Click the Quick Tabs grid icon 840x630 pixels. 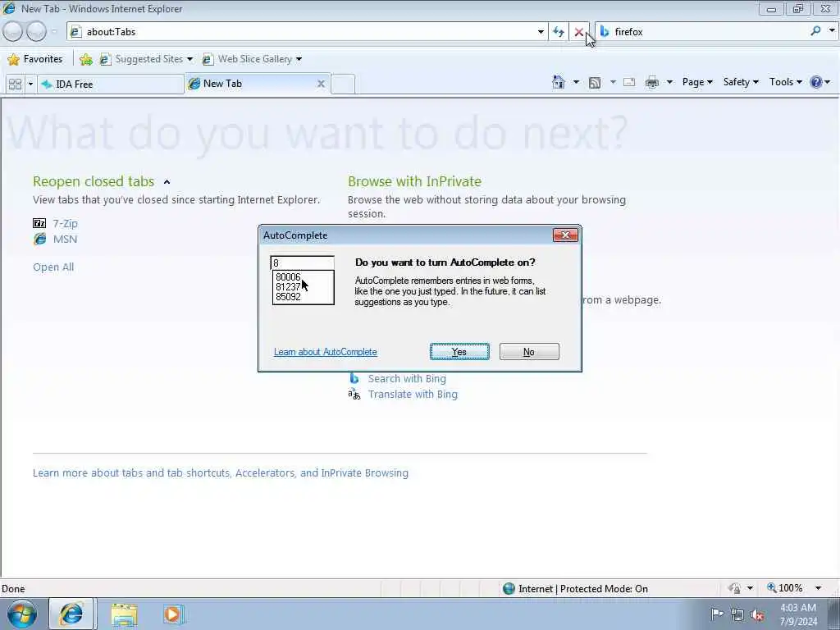(x=15, y=84)
